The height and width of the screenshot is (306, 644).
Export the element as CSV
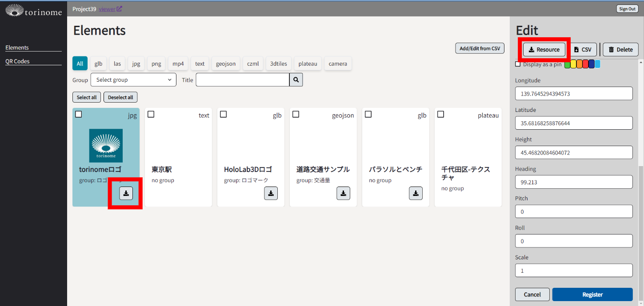[x=583, y=50]
